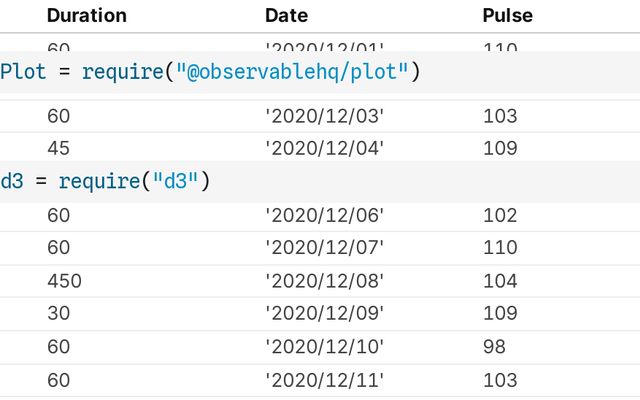The image size is (640, 400).
Task: Select the date cell '2020/12/04'
Action: coord(325,148)
